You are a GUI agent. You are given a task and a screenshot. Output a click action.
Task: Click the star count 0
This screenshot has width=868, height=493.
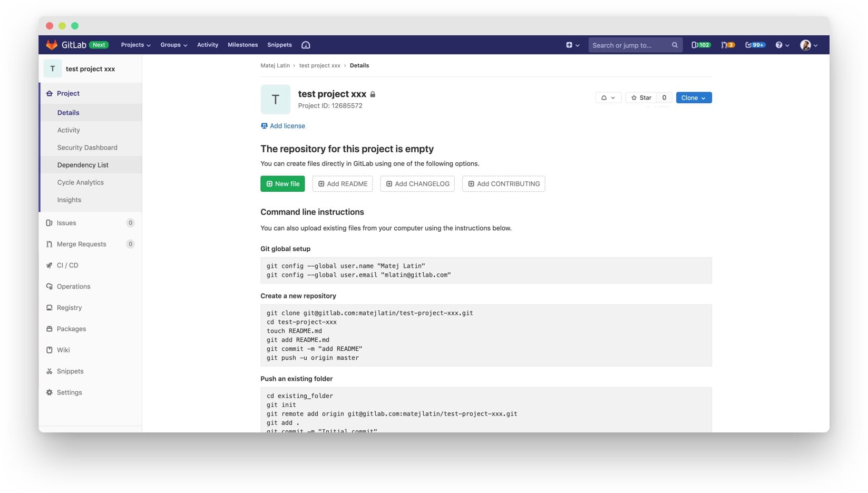click(x=664, y=97)
